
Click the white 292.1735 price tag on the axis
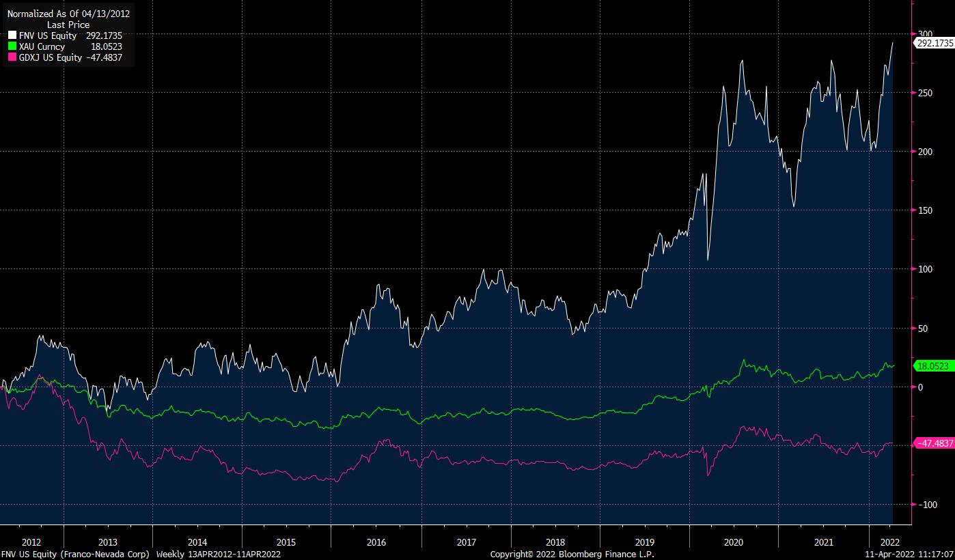(x=933, y=42)
